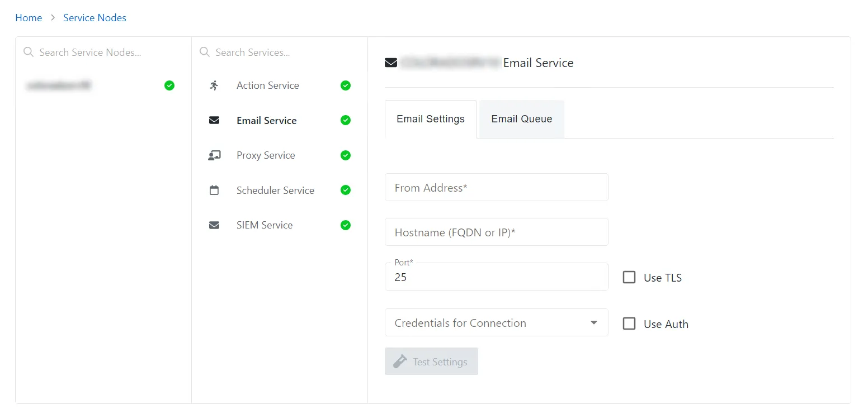
Task: Click magnifier icon in Search Services
Action: [205, 52]
